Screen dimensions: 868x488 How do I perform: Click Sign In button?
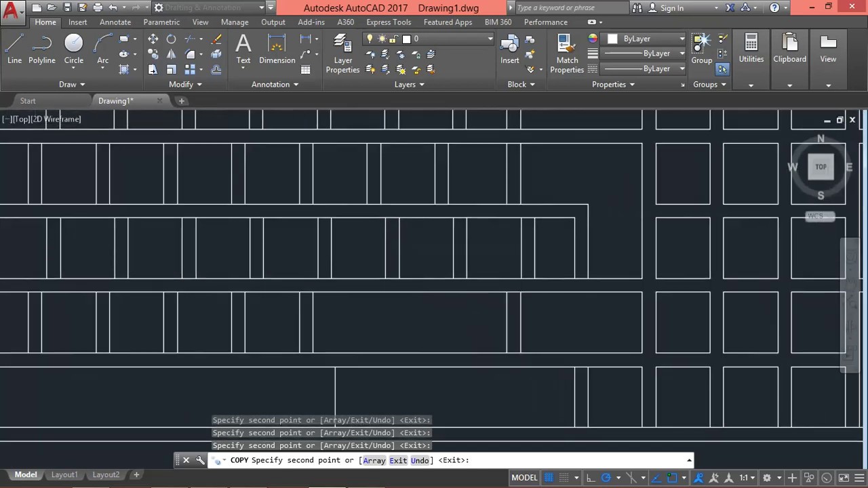(666, 8)
